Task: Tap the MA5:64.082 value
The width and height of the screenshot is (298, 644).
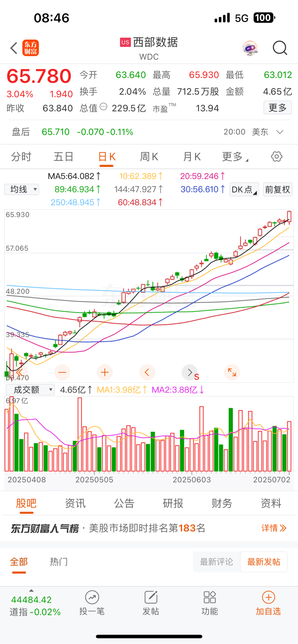Action: [74, 176]
